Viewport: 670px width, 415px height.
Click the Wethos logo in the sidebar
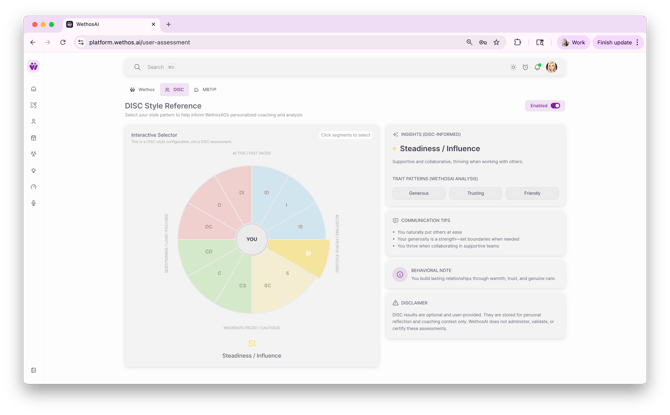pos(33,67)
